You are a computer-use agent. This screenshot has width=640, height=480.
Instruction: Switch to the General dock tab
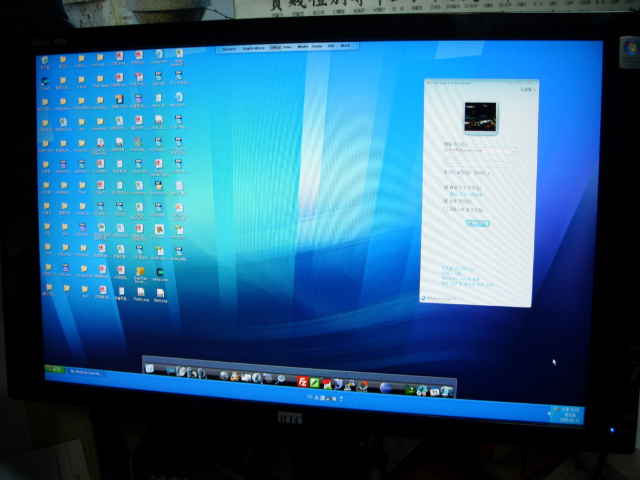pyautogui.click(x=229, y=49)
